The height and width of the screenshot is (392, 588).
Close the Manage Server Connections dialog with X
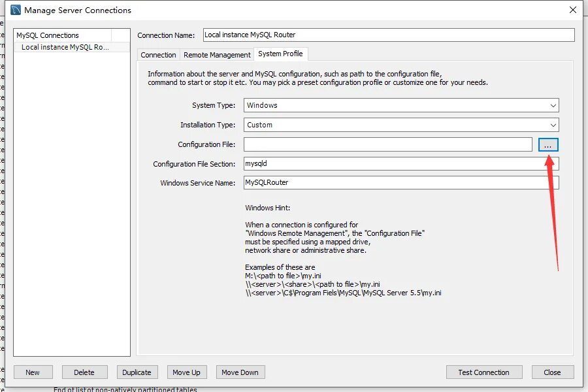pyautogui.click(x=572, y=10)
